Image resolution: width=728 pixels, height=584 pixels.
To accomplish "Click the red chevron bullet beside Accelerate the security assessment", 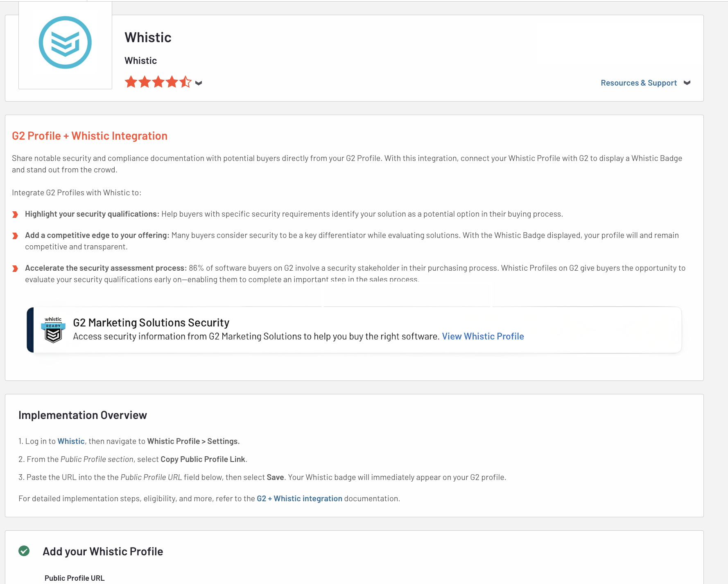I will 15,268.
